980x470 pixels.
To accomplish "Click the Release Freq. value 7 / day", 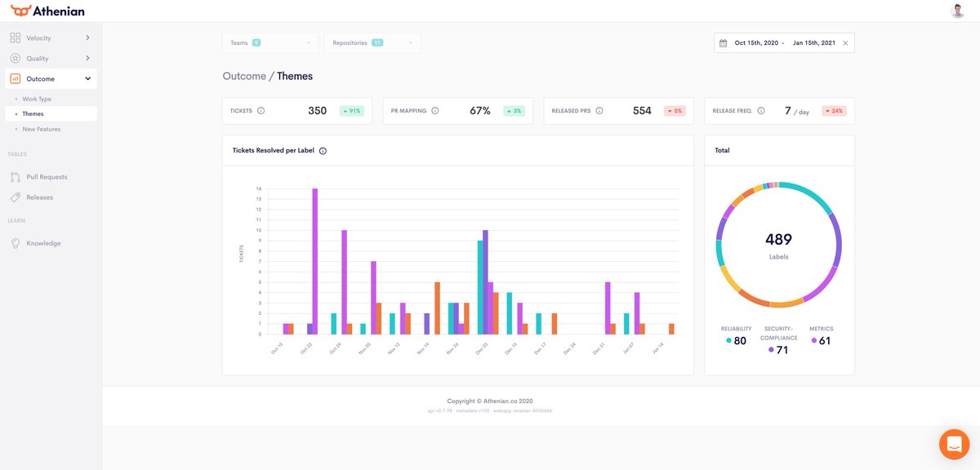I will (x=799, y=111).
